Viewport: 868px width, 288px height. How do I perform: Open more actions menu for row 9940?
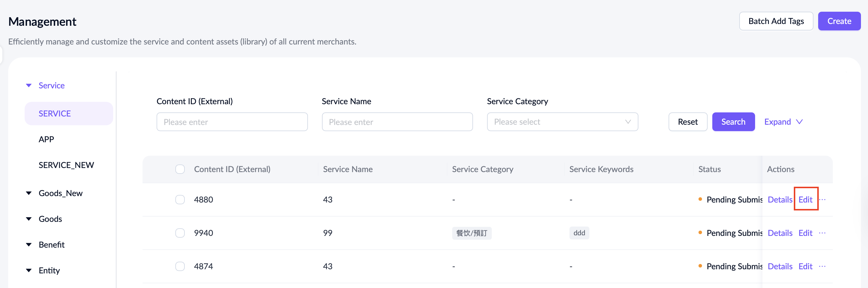click(x=822, y=233)
